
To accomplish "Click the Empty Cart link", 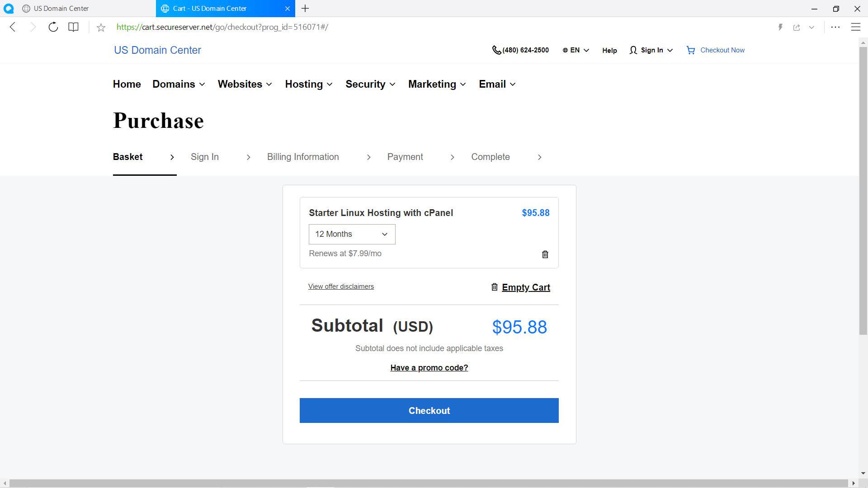I will click(526, 287).
